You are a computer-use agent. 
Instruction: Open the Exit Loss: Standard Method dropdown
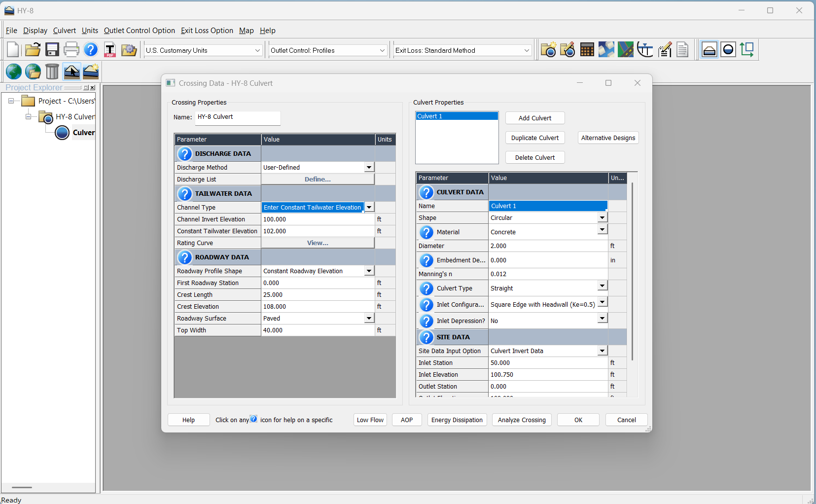pos(462,50)
